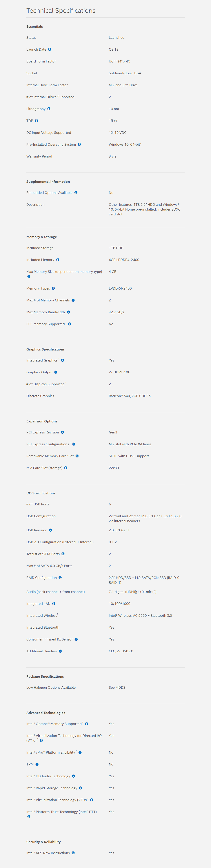Show Removable Memory Card Slot info icon

point(77,456)
